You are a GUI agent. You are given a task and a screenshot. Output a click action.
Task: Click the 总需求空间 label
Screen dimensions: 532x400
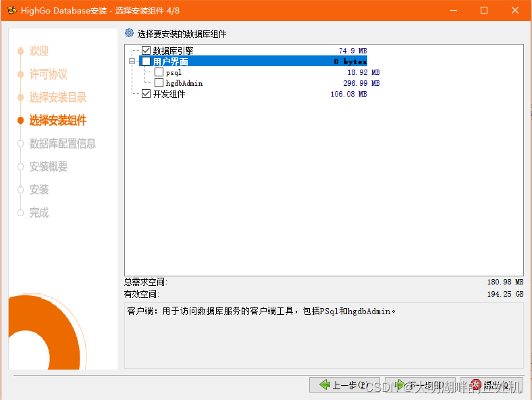(146, 282)
